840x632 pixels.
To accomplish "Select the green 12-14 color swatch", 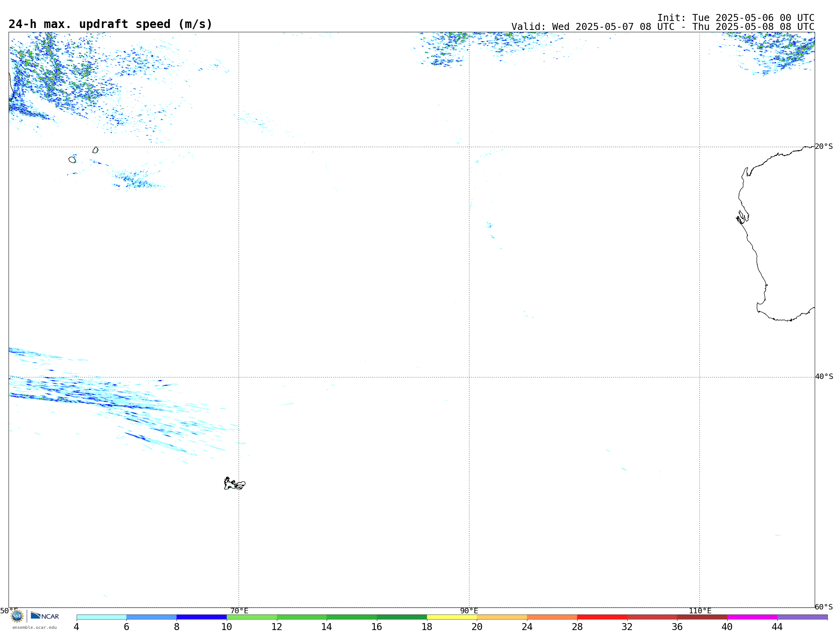I will pyautogui.click(x=302, y=617).
